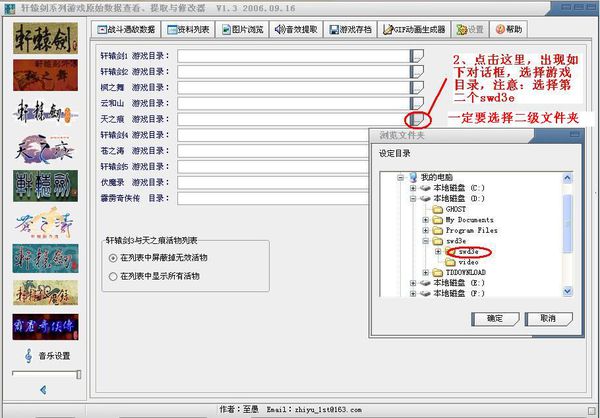Select 我的电脑 in folder tree
The height and width of the screenshot is (418, 600).
click(437, 178)
